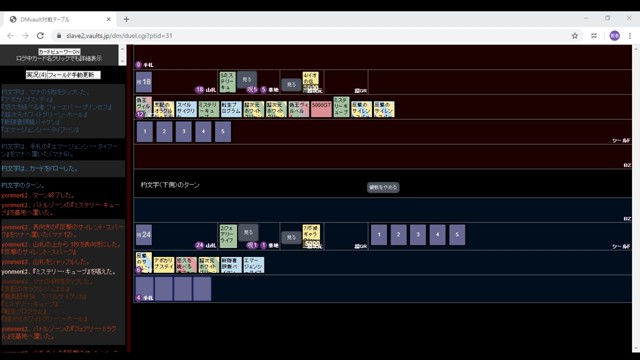This screenshot has height=360, width=640.
Task: Click the 観戦をやめる button
Action: pyautogui.click(x=383, y=187)
